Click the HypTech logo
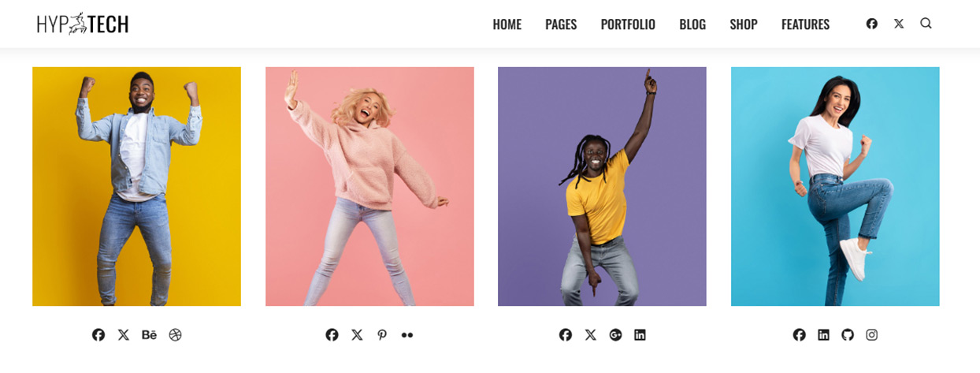Image resolution: width=980 pixels, height=373 pixels. 83,24
